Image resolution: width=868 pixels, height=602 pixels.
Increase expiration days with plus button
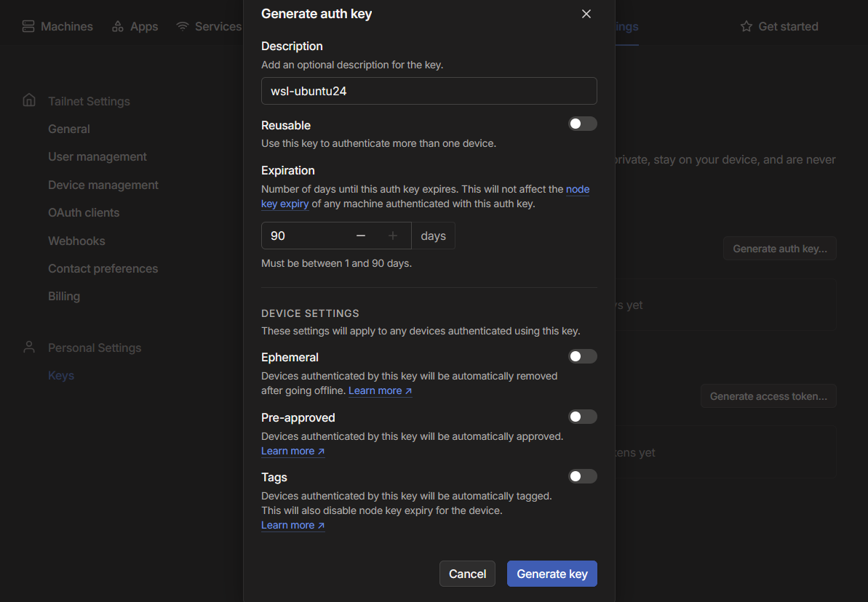click(x=393, y=236)
